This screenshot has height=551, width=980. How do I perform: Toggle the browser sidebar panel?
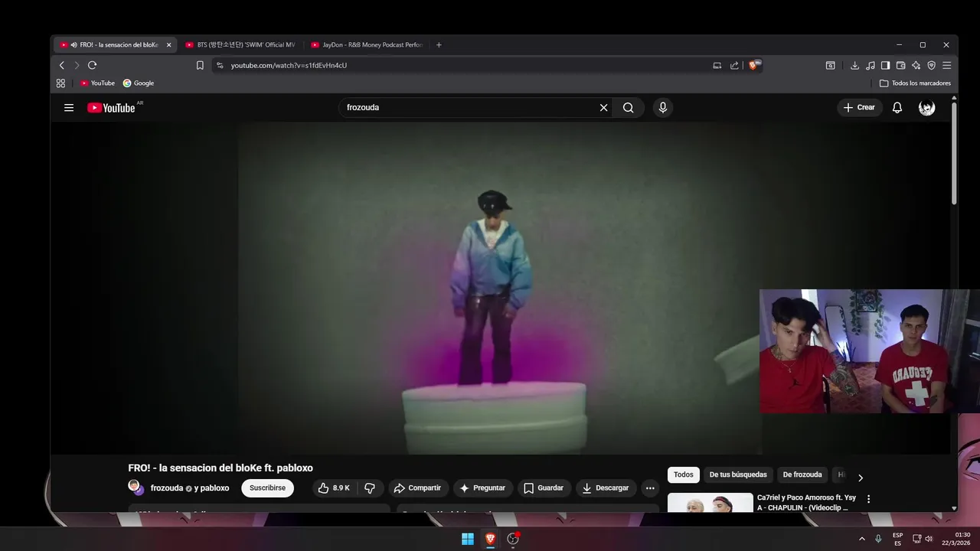[886, 66]
